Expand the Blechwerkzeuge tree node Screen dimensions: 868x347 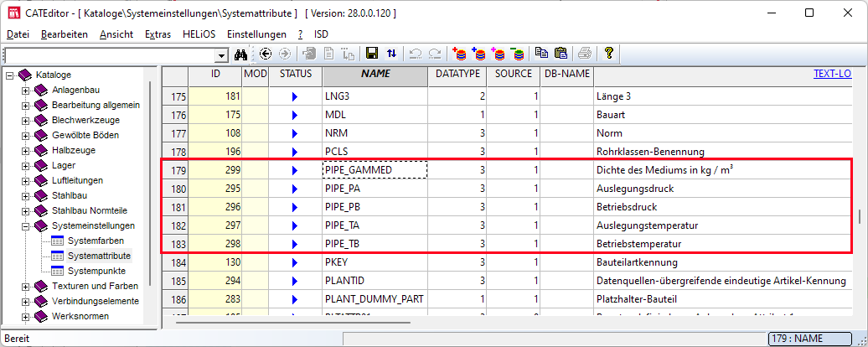[25, 120]
